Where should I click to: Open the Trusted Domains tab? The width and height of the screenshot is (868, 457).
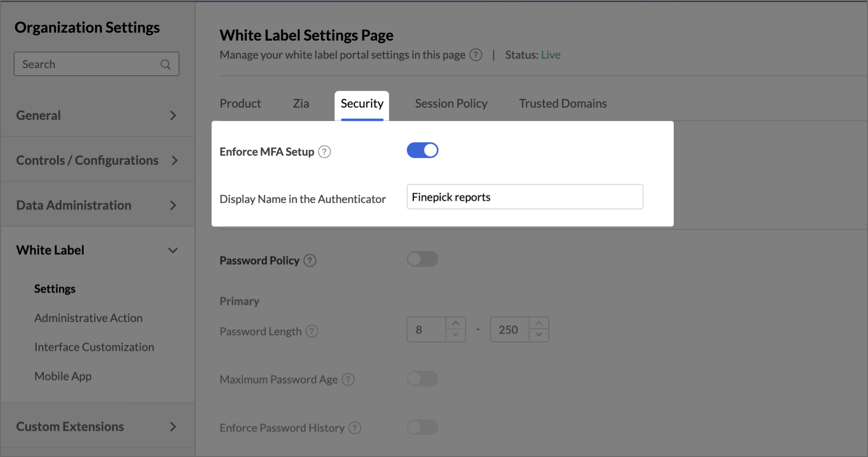click(x=563, y=103)
